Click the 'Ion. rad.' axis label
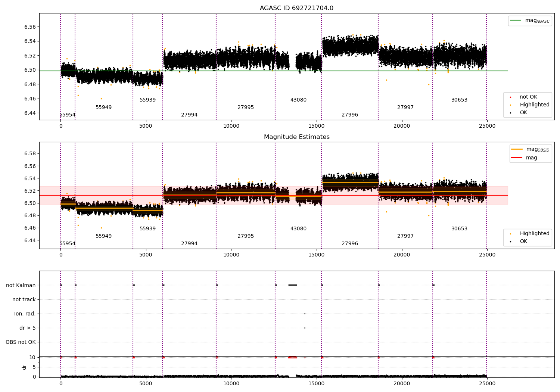The image size is (560, 392). [x=25, y=314]
